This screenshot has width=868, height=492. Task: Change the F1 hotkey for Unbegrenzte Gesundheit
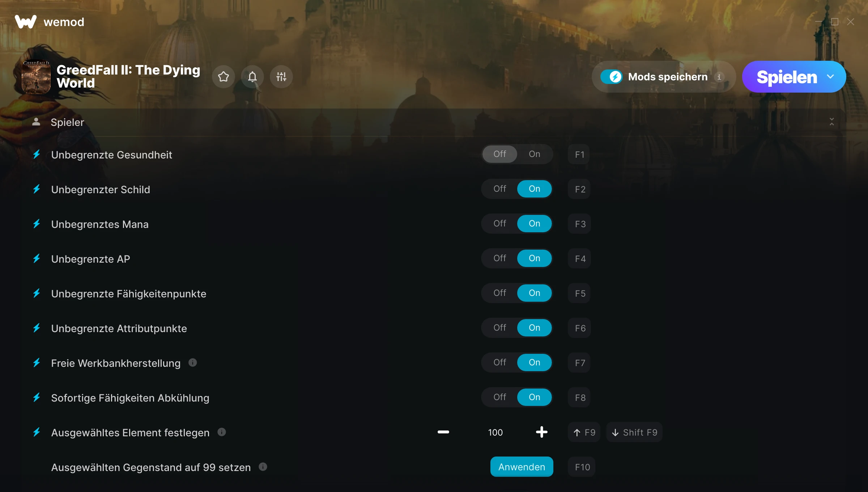coord(579,154)
